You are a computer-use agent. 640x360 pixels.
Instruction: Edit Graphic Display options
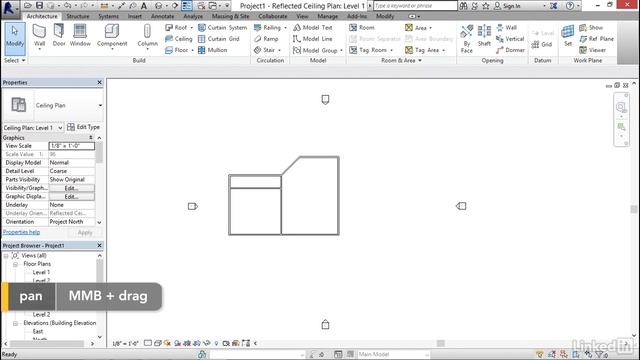pos(71,197)
